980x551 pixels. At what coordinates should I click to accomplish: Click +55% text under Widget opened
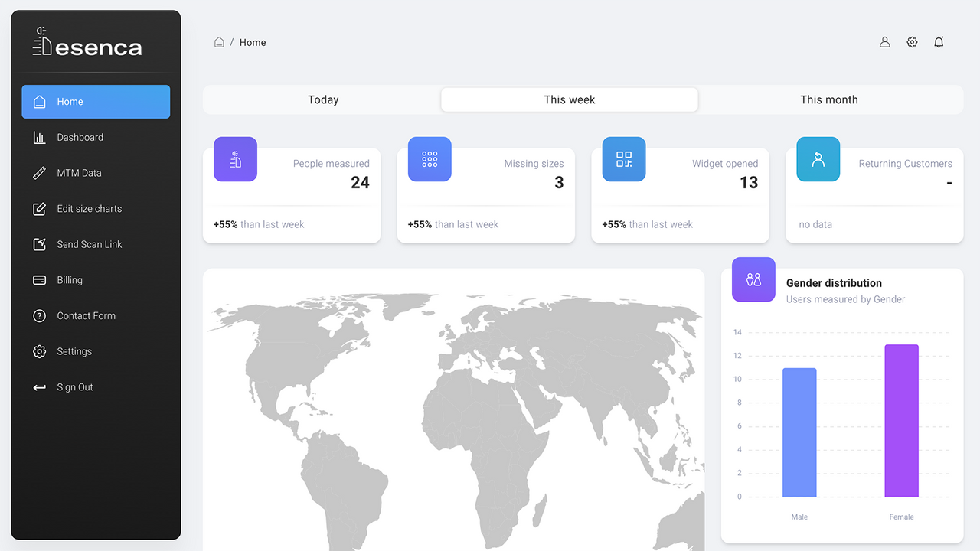click(x=614, y=225)
